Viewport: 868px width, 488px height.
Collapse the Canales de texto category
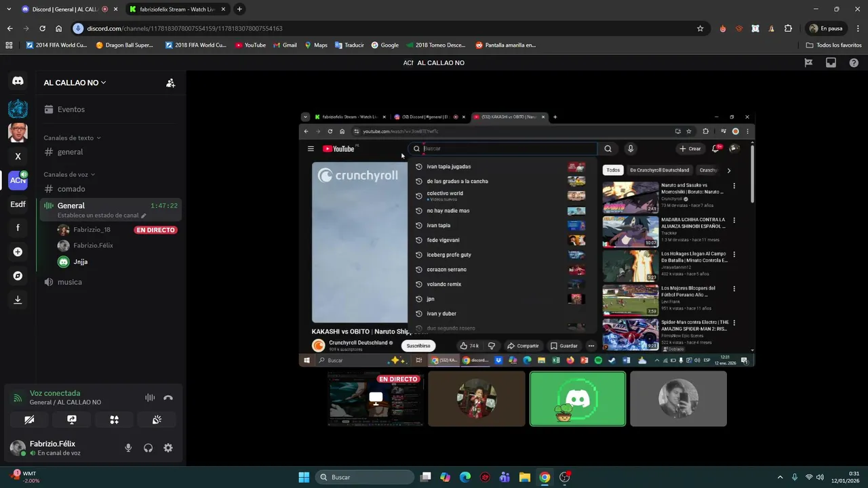72,138
